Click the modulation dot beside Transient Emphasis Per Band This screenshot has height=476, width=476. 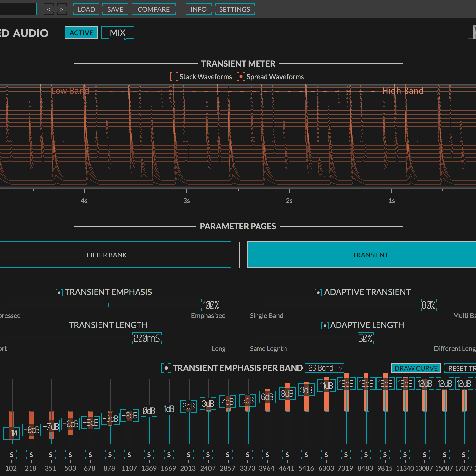point(166,368)
